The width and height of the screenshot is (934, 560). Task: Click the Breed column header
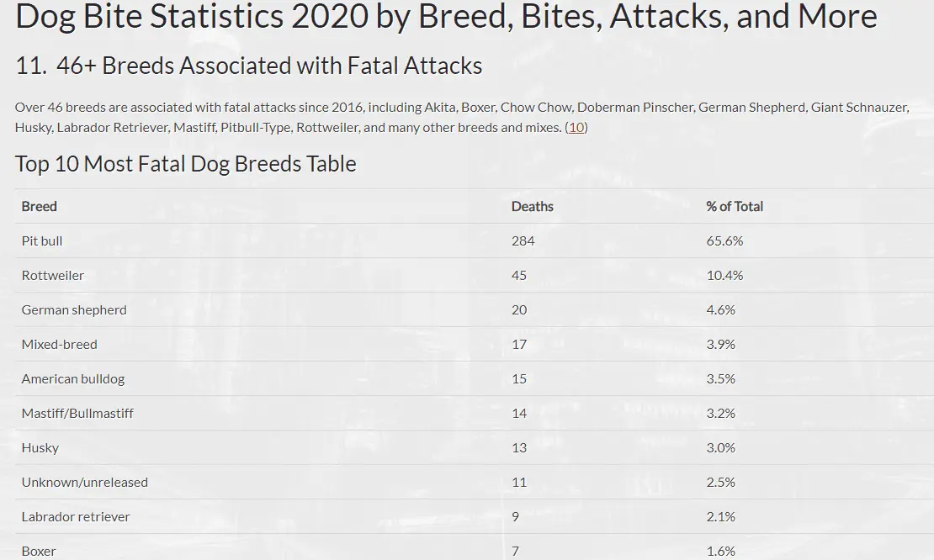coord(40,206)
